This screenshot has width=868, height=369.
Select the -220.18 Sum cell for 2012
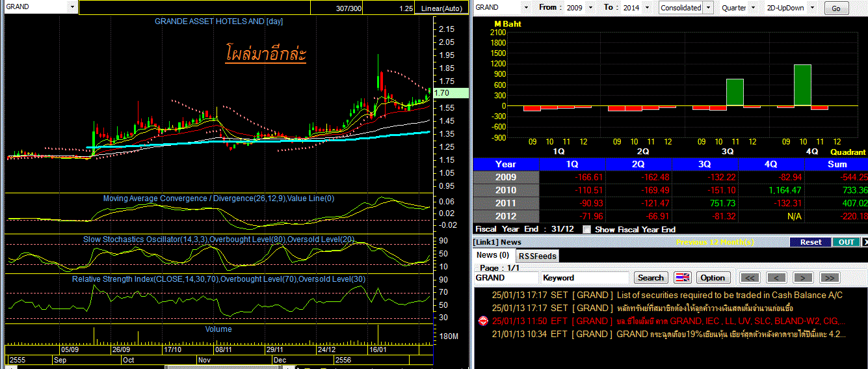tap(837, 216)
